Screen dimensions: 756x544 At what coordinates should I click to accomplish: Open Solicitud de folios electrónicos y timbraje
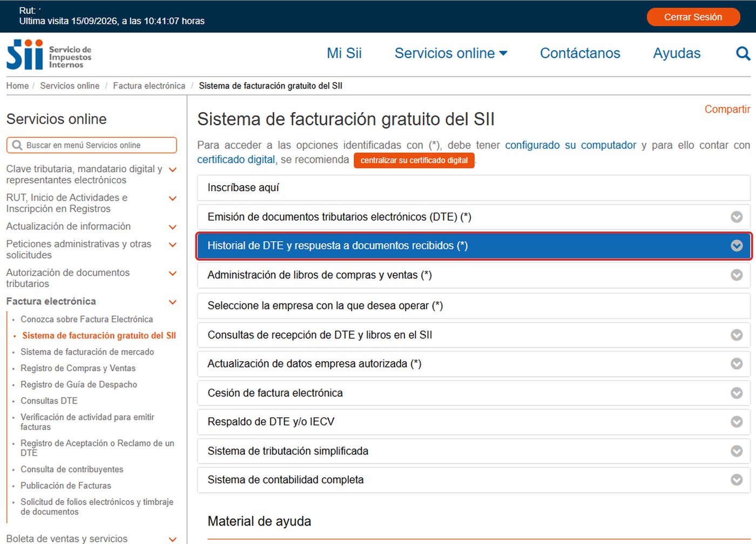pyautogui.click(x=97, y=507)
